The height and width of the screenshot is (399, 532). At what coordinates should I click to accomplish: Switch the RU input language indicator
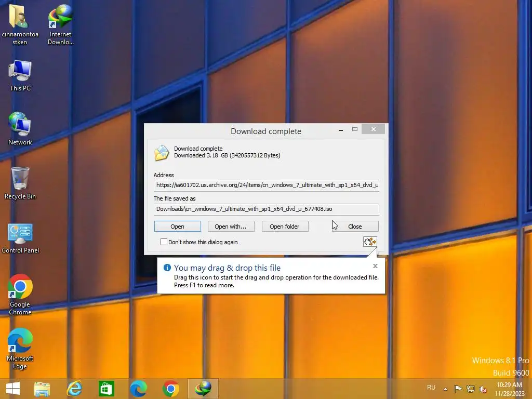[x=431, y=388]
